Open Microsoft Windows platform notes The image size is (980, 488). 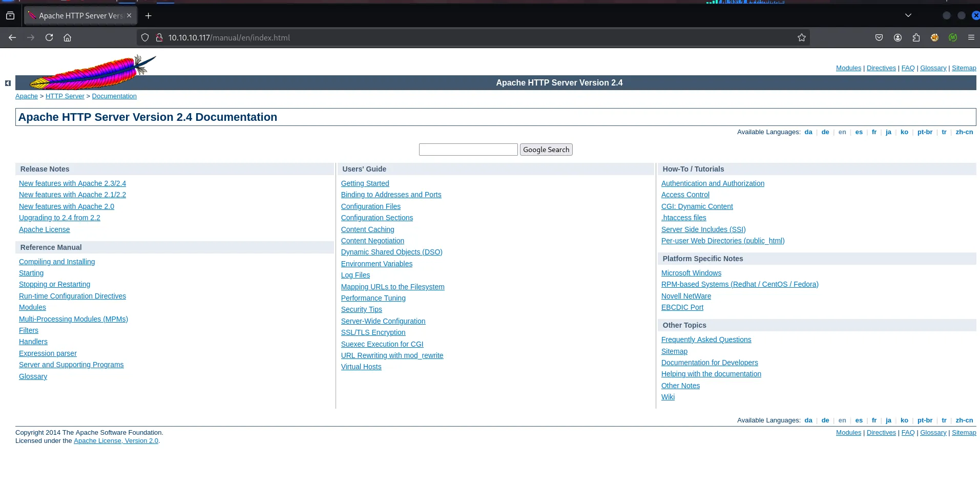[691, 273]
